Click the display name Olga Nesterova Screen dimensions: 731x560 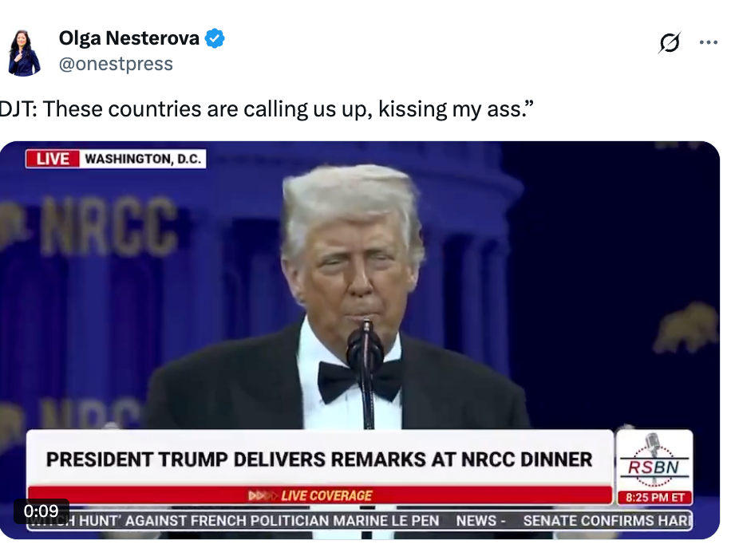click(x=128, y=37)
